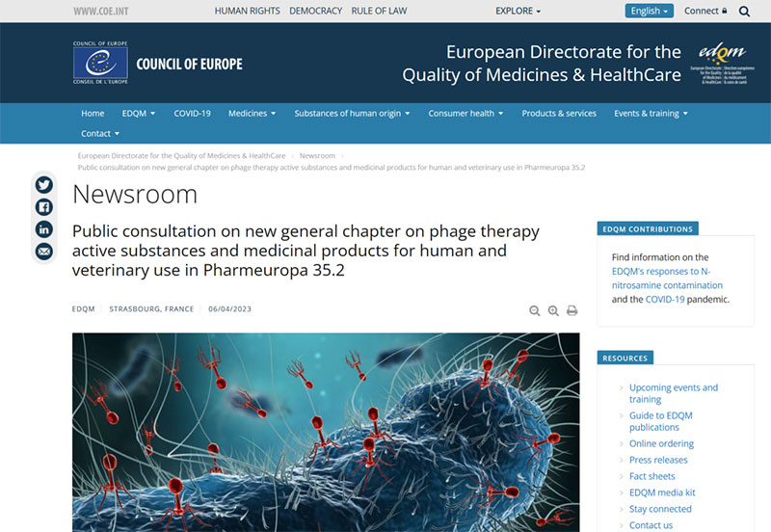Click the zoom out text magnifier icon
The width and height of the screenshot is (771, 532).
point(535,310)
